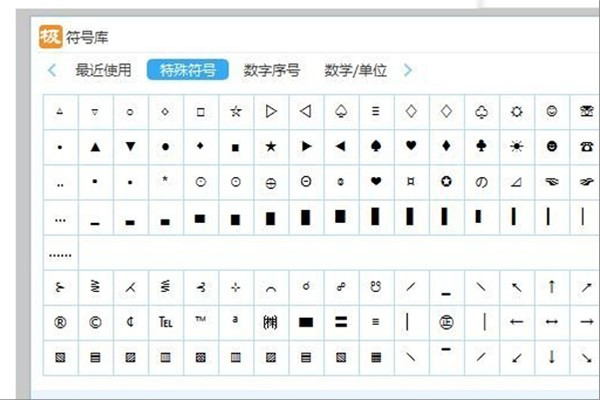Screen dimensions: 600x400
Task: Insert the cent ¢ symbol
Action: [130, 322]
